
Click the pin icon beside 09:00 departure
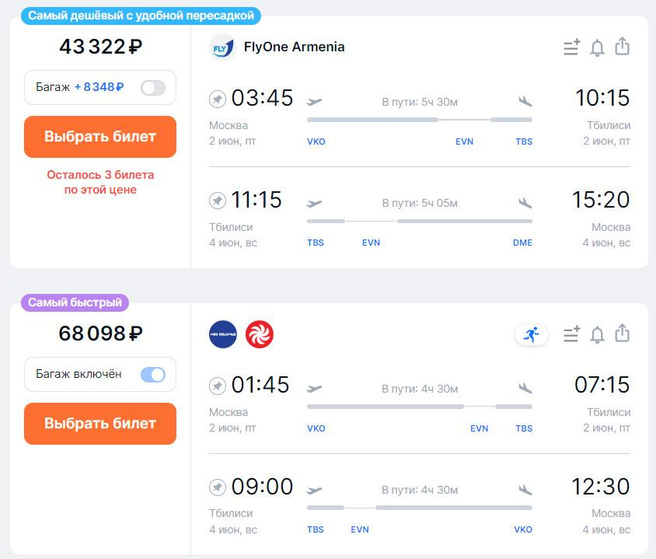(217, 488)
